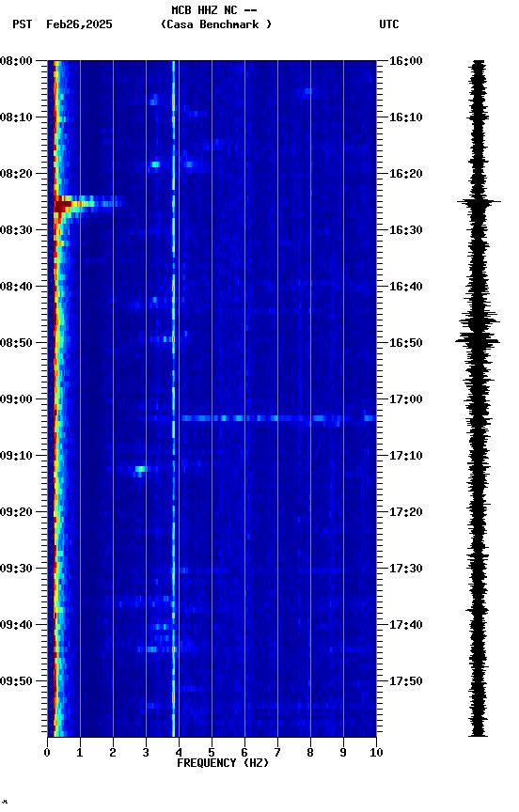The image size is (519, 812).
Task: Click the 09:40 PST time label
Action: 16,625
